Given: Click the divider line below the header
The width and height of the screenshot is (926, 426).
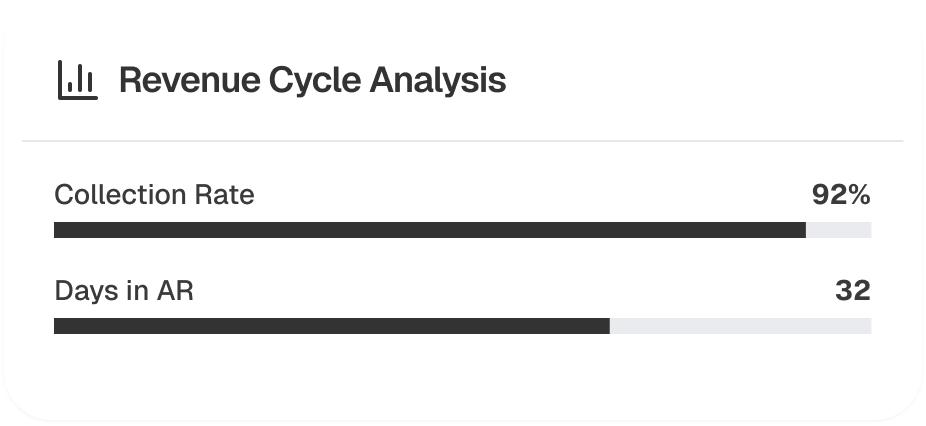Looking at the screenshot, I should coord(462,141).
